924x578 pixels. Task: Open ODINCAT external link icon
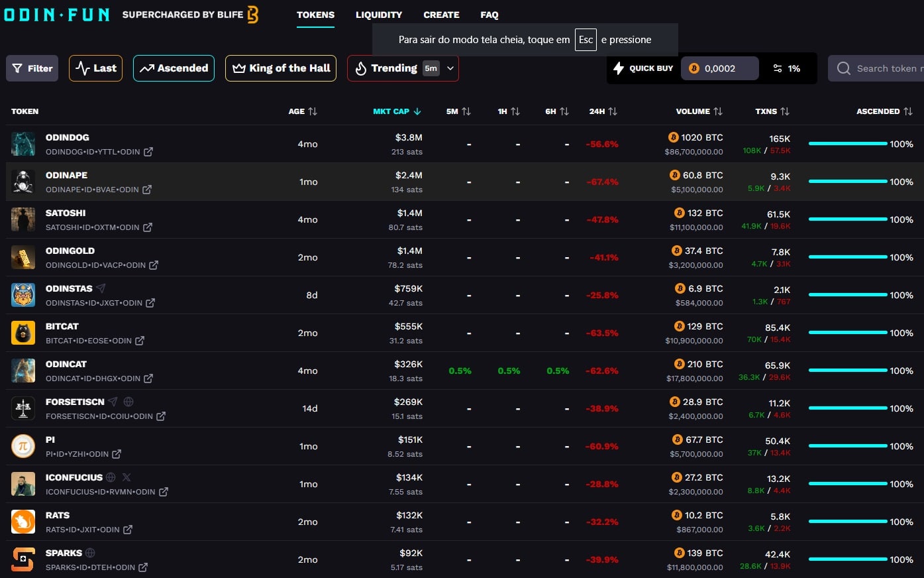(148, 378)
